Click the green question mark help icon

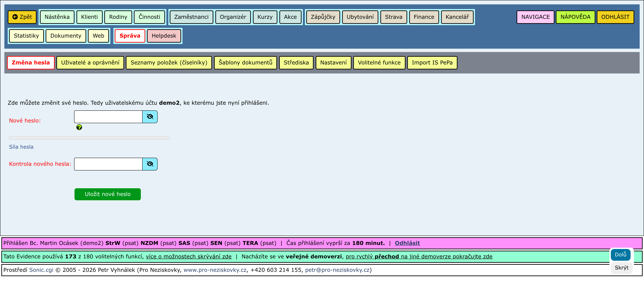point(79,127)
